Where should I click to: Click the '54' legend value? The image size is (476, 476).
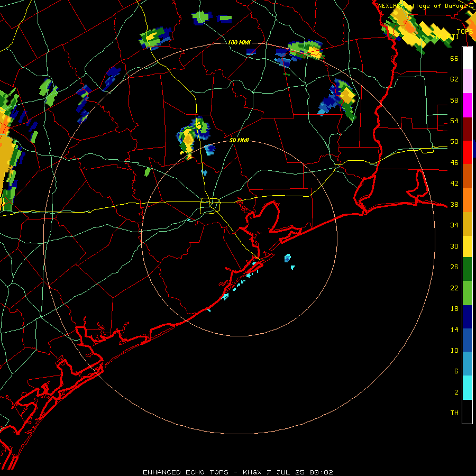[454, 121]
